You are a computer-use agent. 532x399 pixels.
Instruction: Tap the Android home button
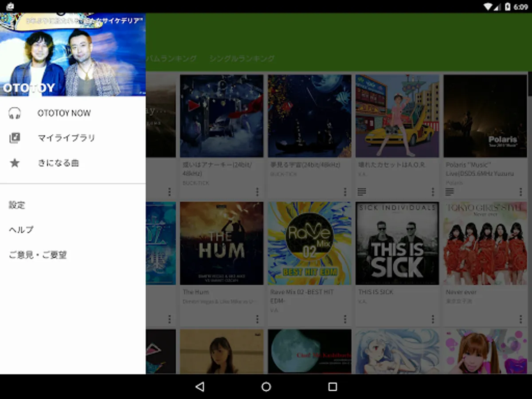266,387
